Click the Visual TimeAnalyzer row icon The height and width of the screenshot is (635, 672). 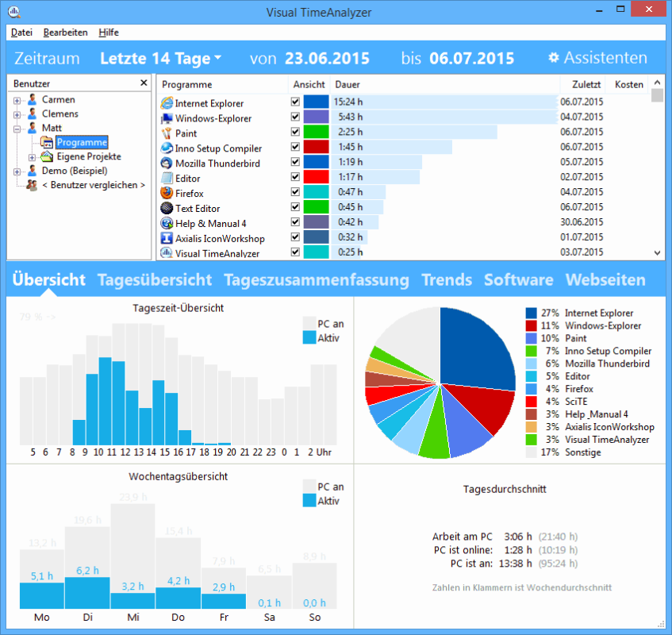pos(167,253)
